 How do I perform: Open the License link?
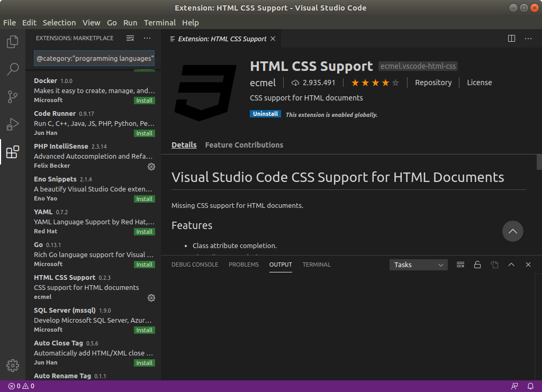point(480,83)
